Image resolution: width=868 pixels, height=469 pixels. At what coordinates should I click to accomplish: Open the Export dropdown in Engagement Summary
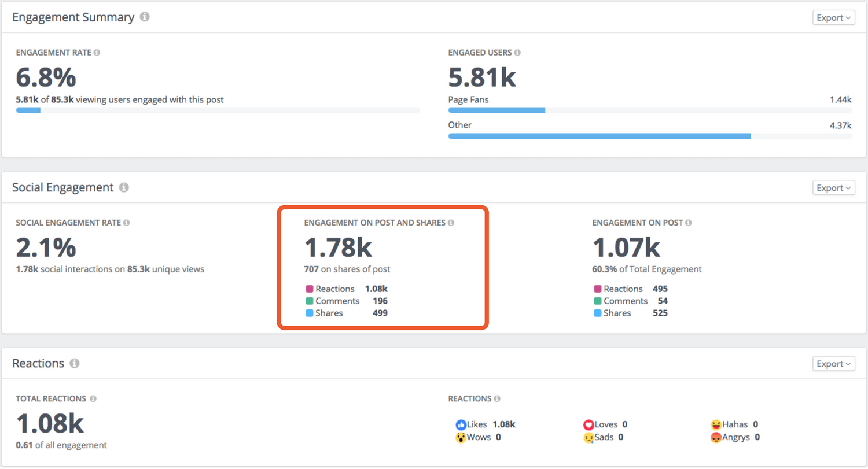[x=833, y=17]
